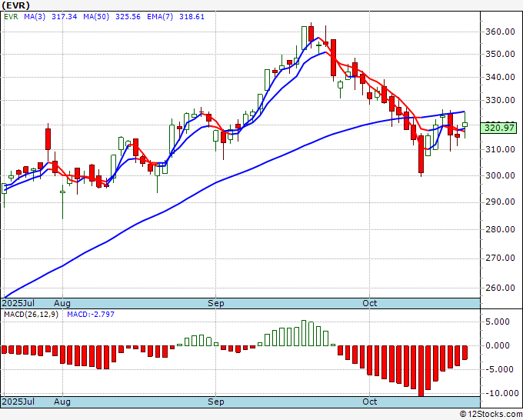Click the 350.00 price axis label
Viewport: 523px width, 420px height.
pyautogui.click(x=501, y=54)
